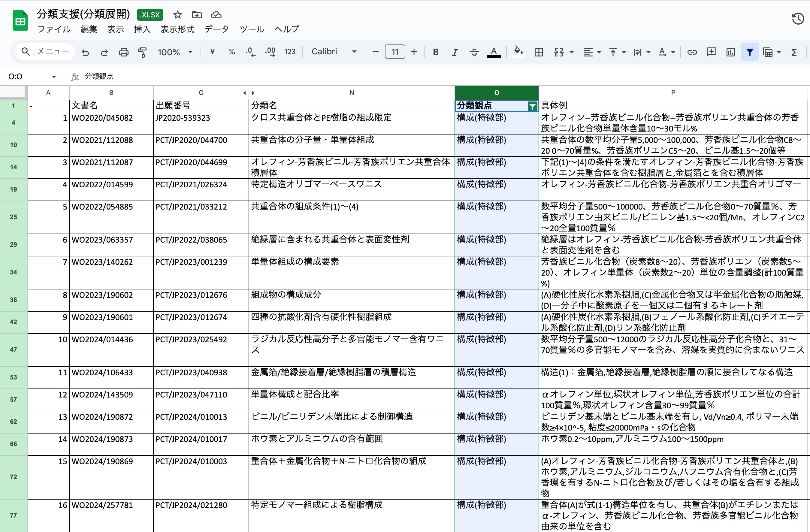Expand hidden columns with left arrow after C
The image size is (810, 532).
click(244, 93)
